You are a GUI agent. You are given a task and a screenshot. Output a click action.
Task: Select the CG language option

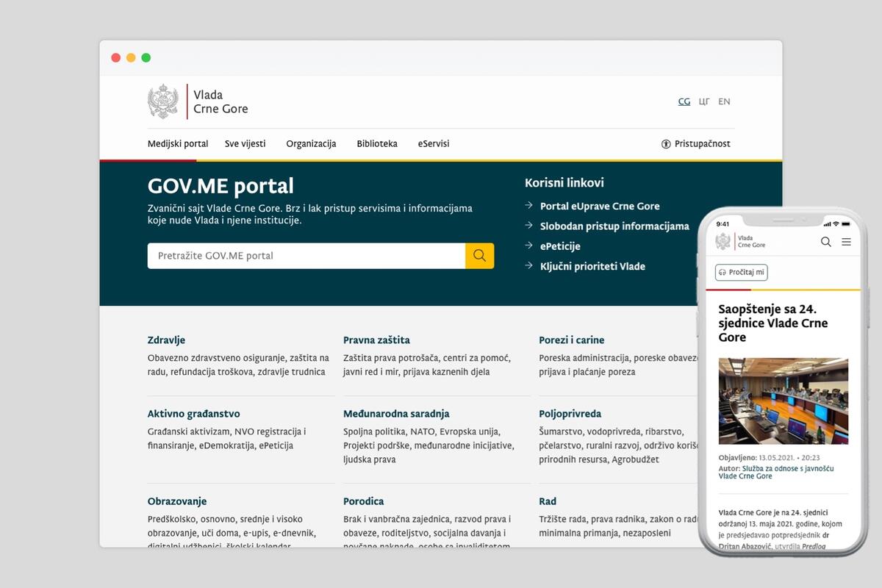[684, 101]
